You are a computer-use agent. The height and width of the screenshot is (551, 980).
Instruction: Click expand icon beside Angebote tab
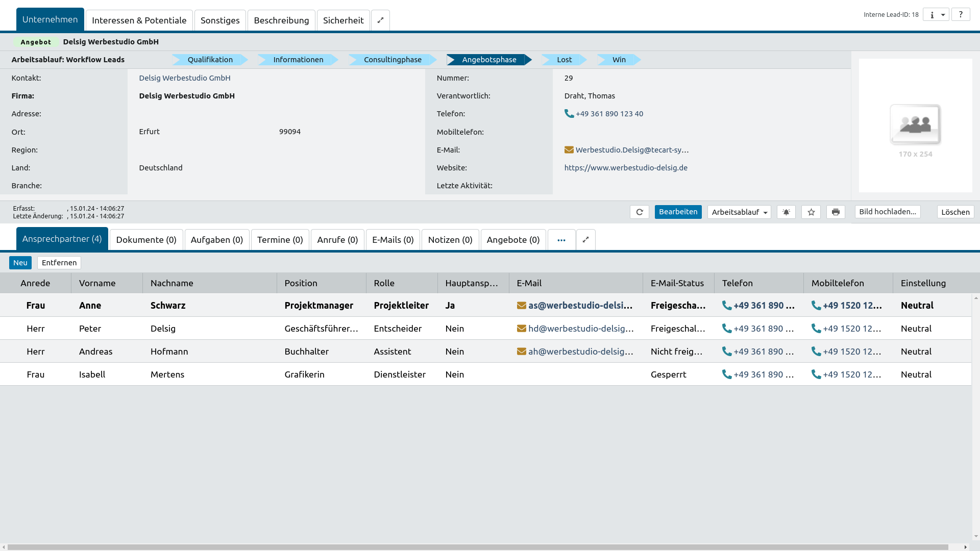click(585, 240)
